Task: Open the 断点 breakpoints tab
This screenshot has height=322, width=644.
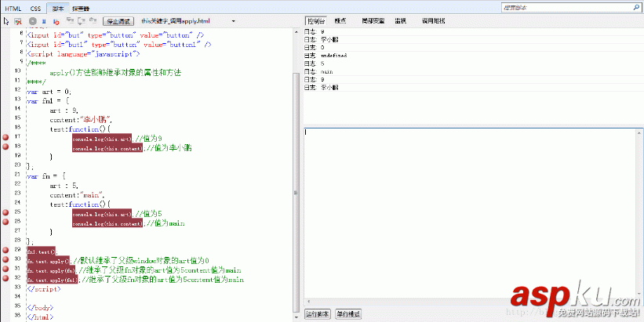Action: click(340, 21)
